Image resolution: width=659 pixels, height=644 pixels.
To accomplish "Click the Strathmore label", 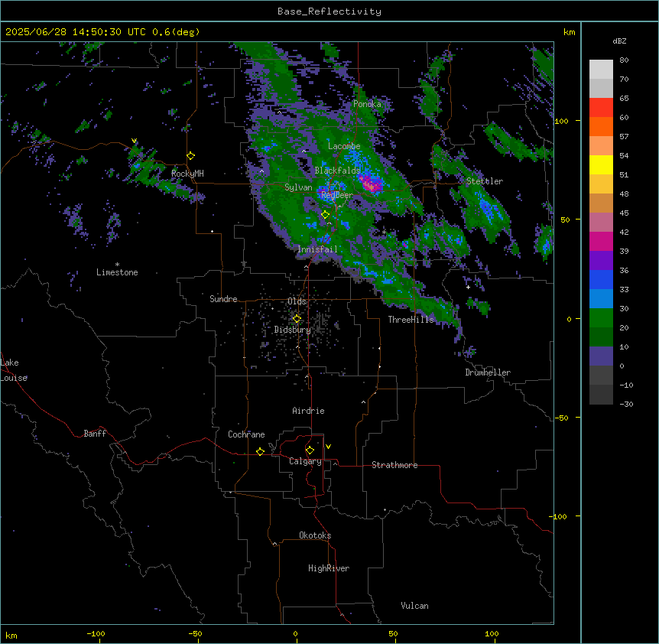I will [394, 465].
